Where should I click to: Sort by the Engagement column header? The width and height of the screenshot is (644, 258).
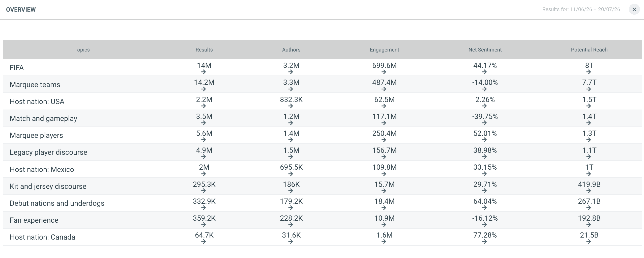[384, 50]
